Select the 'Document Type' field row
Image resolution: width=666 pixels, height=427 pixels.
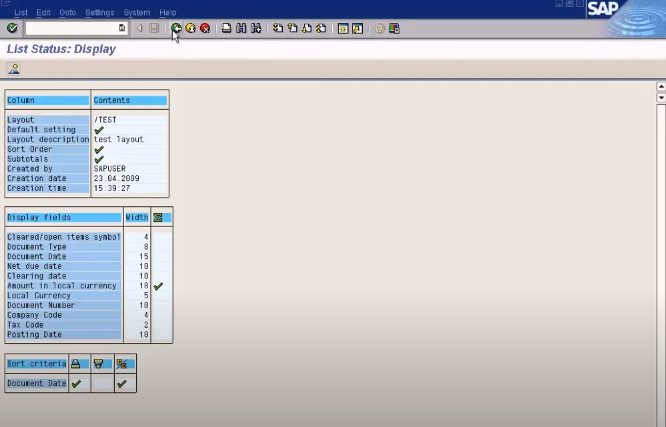pos(64,247)
